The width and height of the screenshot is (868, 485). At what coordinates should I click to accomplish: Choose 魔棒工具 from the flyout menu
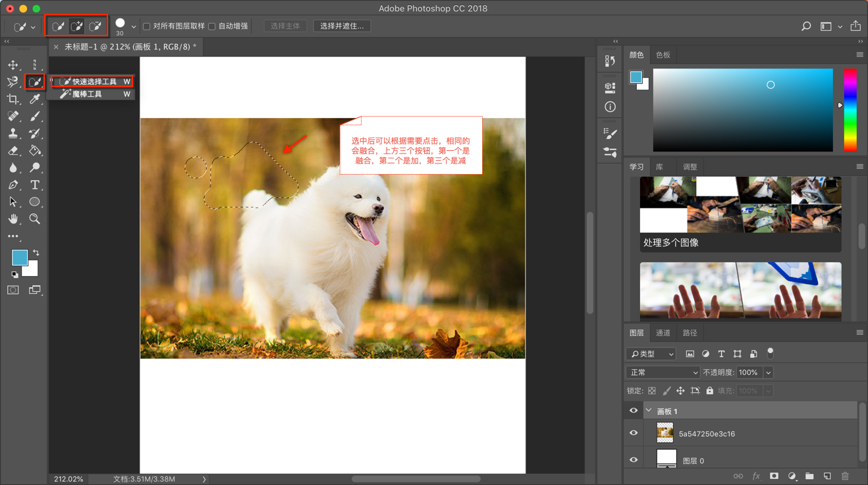[x=87, y=94]
